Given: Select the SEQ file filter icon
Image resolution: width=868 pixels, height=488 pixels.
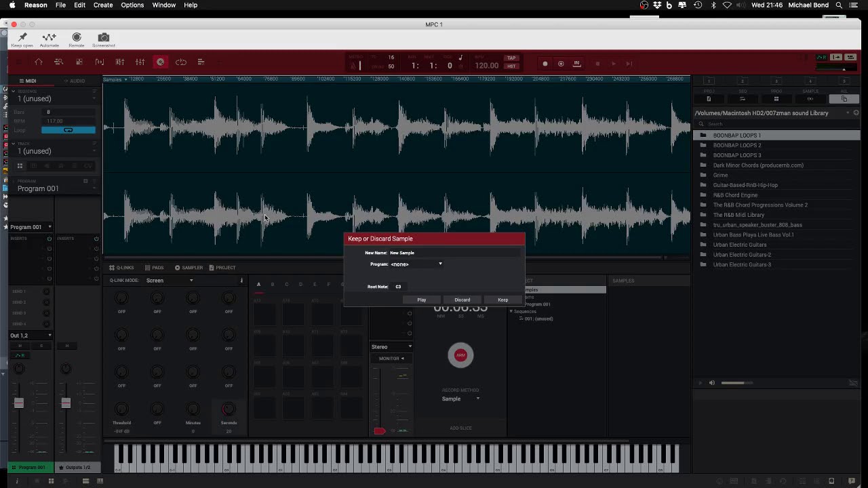Looking at the screenshot, I should coord(743,99).
